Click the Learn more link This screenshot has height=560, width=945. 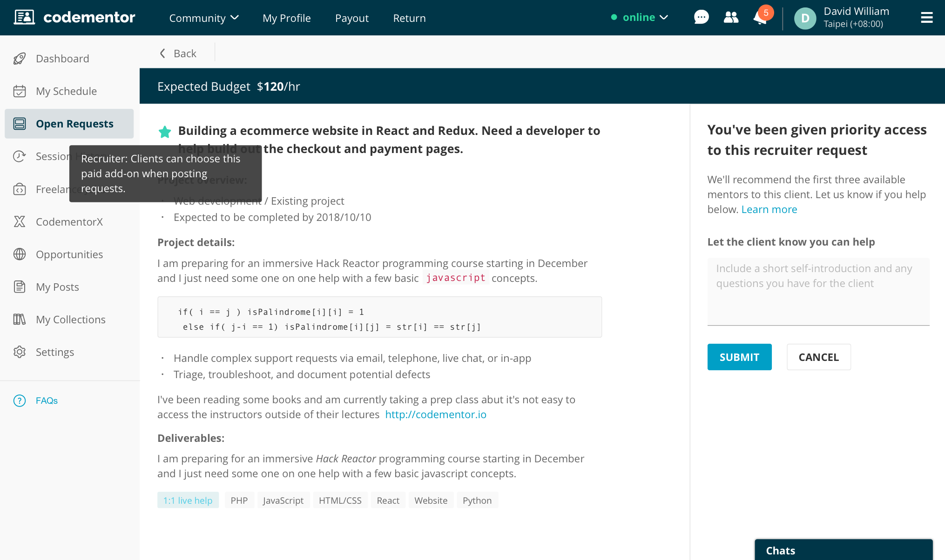(769, 209)
